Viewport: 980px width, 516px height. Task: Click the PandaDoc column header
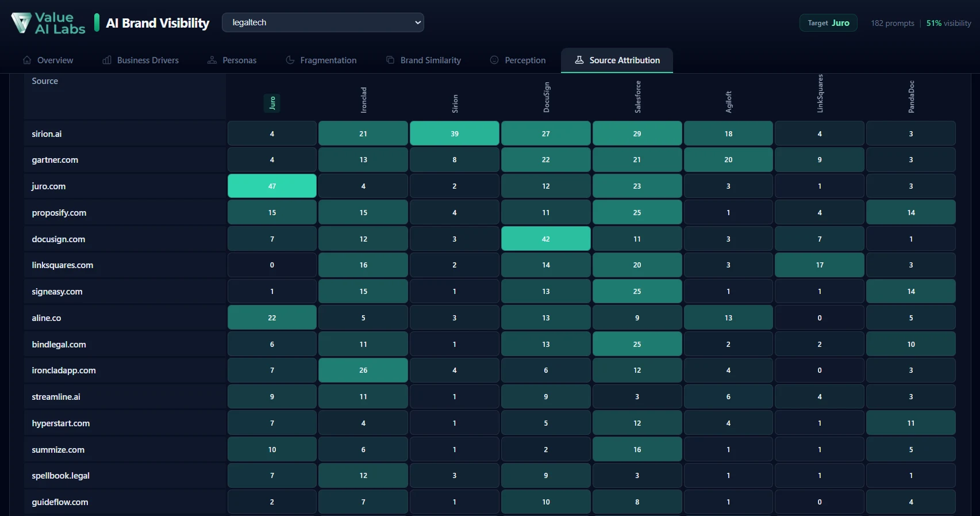911,97
